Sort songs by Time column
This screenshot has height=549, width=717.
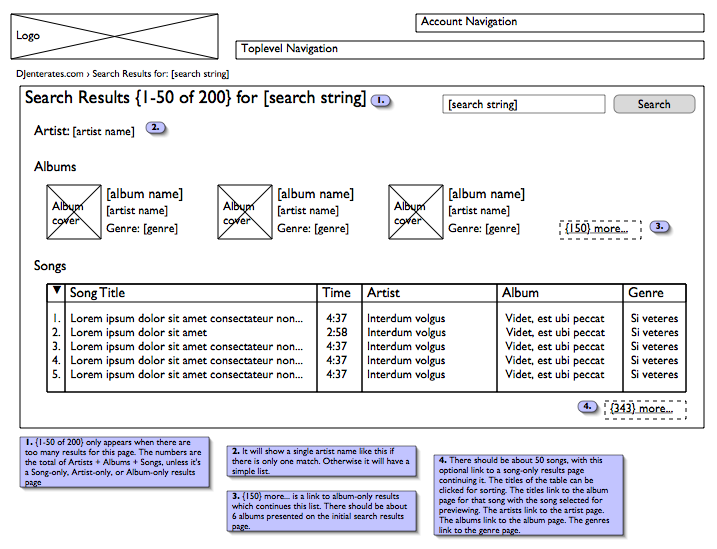[336, 293]
